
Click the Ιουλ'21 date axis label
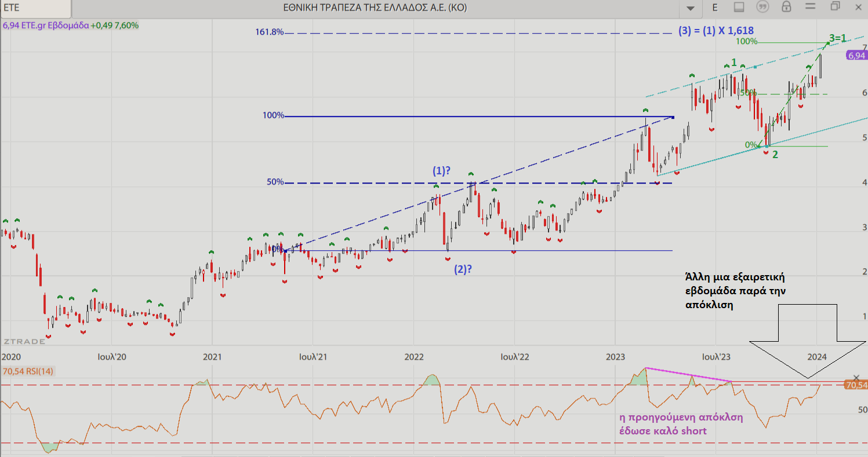[313, 357]
